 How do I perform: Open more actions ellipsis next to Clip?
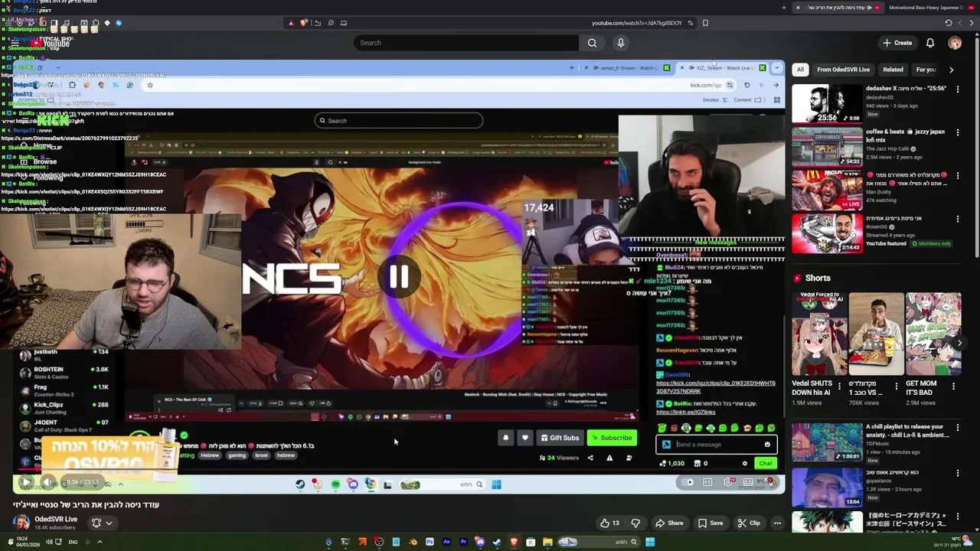click(777, 523)
